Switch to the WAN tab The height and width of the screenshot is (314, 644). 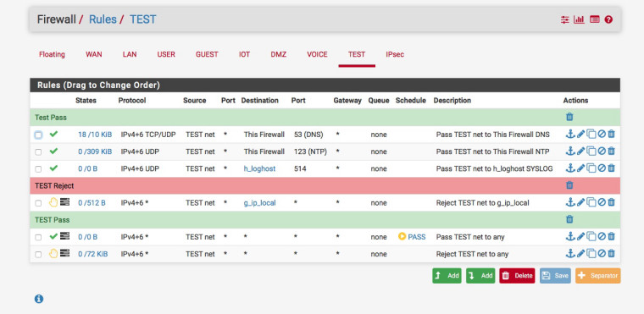(94, 55)
